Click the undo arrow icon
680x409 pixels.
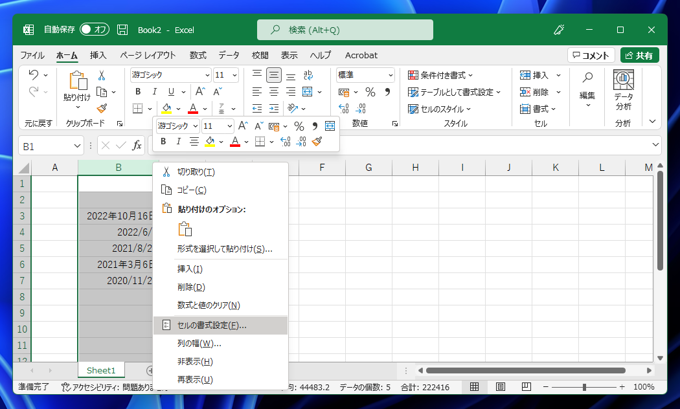point(33,76)
